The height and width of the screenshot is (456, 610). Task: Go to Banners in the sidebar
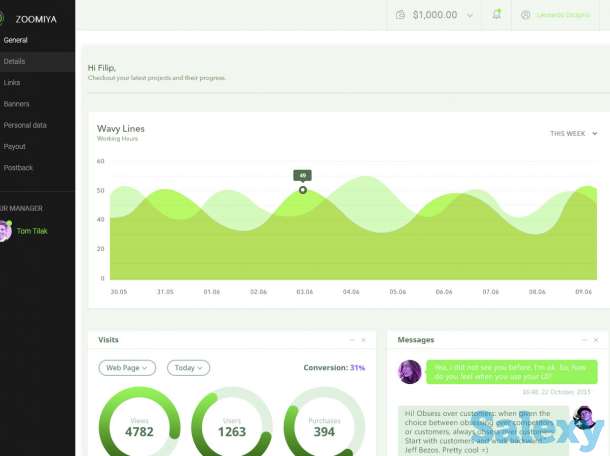click(x=16, y=104)
